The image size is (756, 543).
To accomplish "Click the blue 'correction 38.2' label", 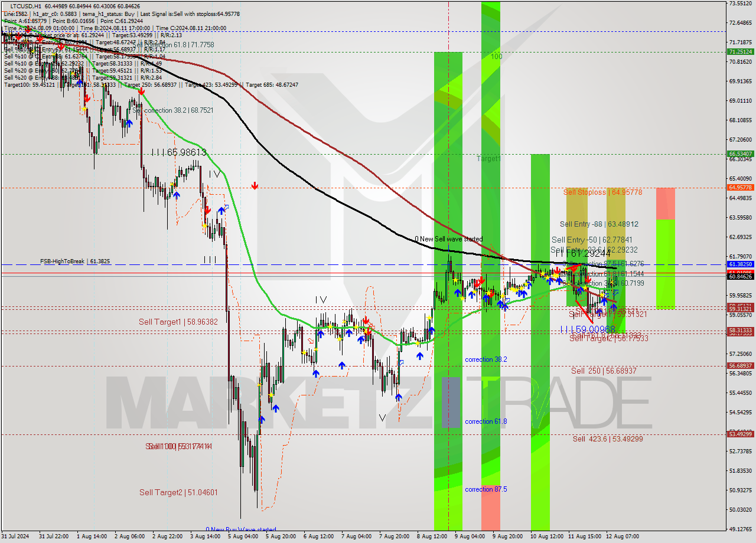I will [x=486, y=359].
